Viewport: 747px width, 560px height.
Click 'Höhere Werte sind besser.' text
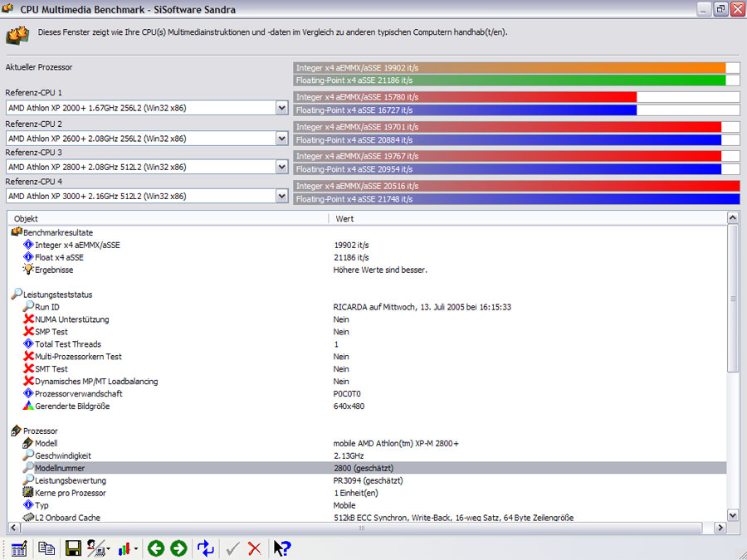click(x=380, y=270)
